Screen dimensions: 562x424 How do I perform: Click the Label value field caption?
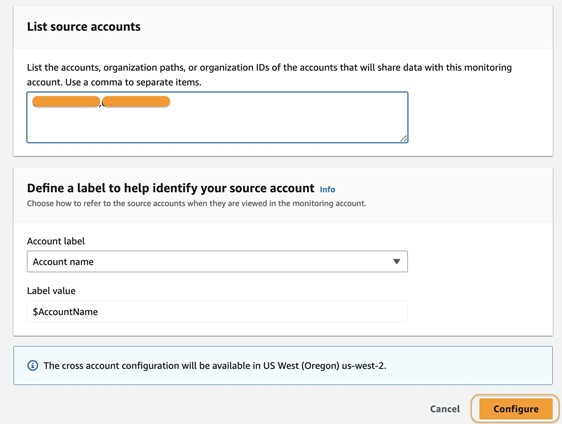pyautogui.click(x=51, y=291)
